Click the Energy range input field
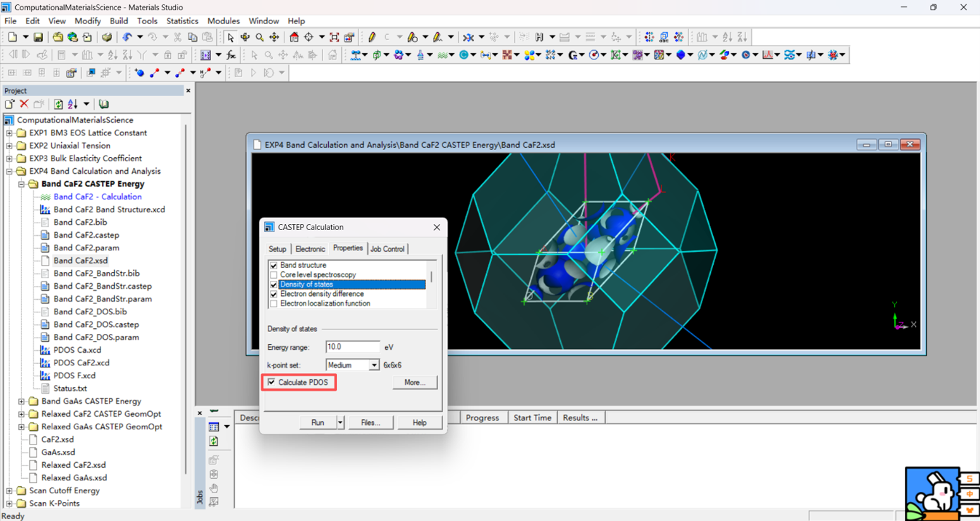The width and height of the screenshot is (980, 521). tap(352, 347)
